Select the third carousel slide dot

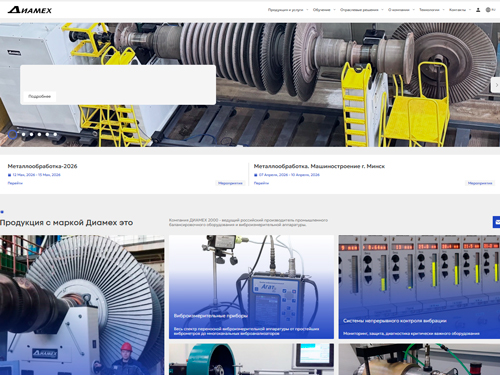click(31, 134)
